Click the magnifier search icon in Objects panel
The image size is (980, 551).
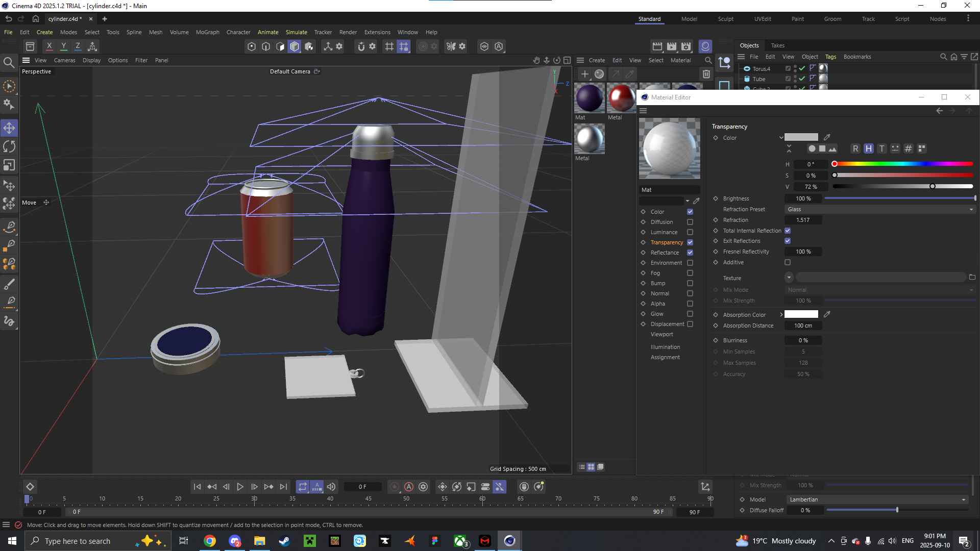point(943,57)
